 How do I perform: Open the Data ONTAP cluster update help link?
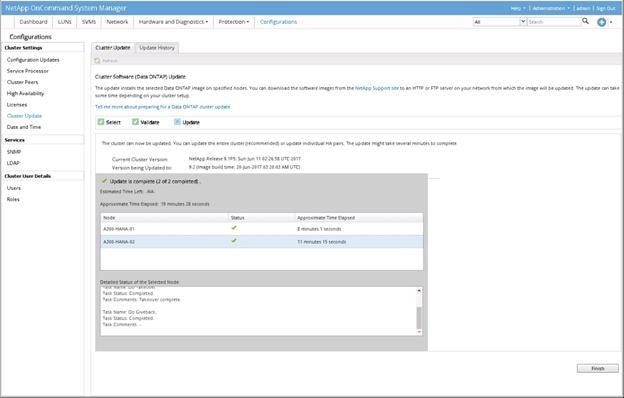[163, 107]
